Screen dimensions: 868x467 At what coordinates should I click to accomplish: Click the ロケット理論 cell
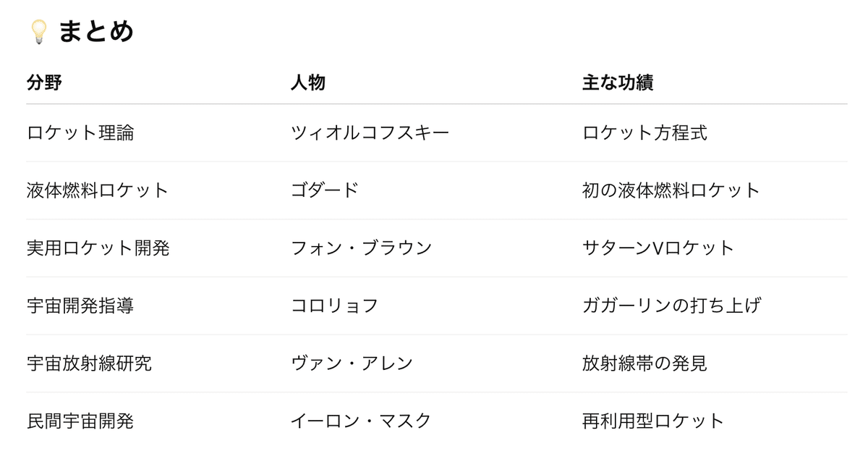pos(80,133)
